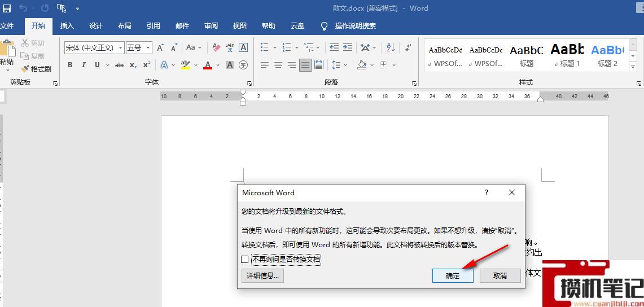The image size is (644, 307).
Task: Apply text effects with the glowing A icon
Action: (x=164, y=65)
